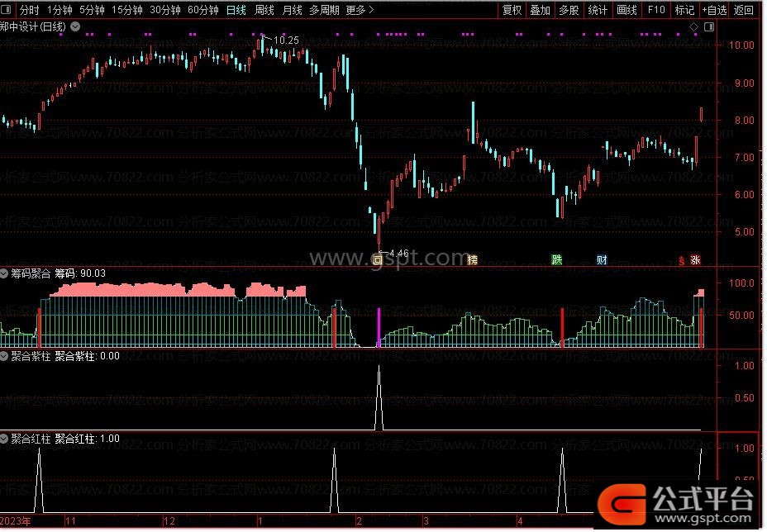
Task: Open the 榜 event marker under the chart
Action: (x=472, y=260)
